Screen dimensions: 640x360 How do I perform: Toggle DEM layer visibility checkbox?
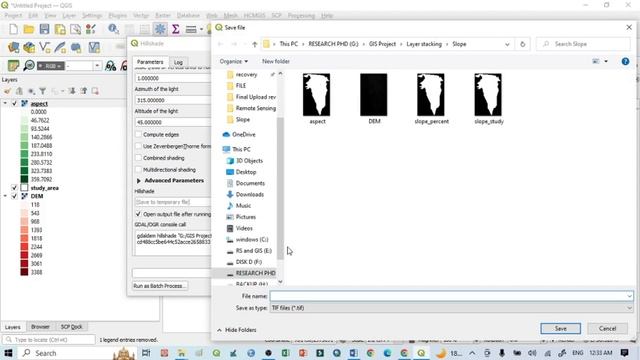click(x=15, y=196)
